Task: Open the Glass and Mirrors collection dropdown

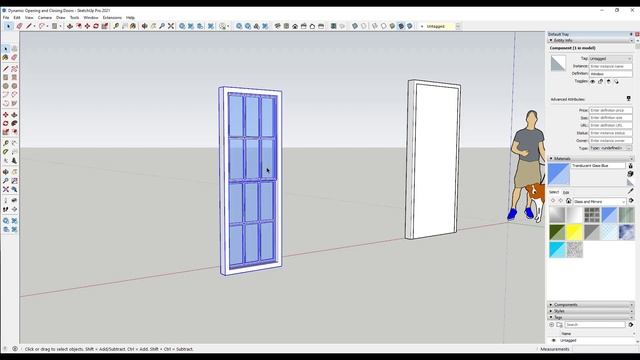Action: (x=599, y=201)
